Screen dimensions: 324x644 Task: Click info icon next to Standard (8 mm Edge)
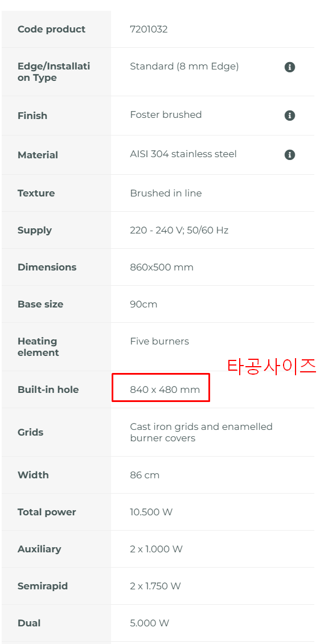pos(289,67)
